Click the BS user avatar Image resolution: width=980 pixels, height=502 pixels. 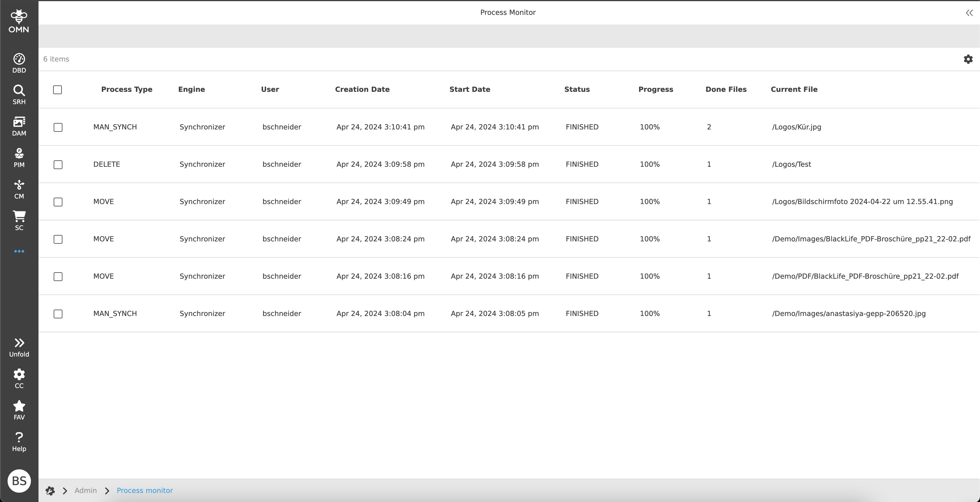19,481
